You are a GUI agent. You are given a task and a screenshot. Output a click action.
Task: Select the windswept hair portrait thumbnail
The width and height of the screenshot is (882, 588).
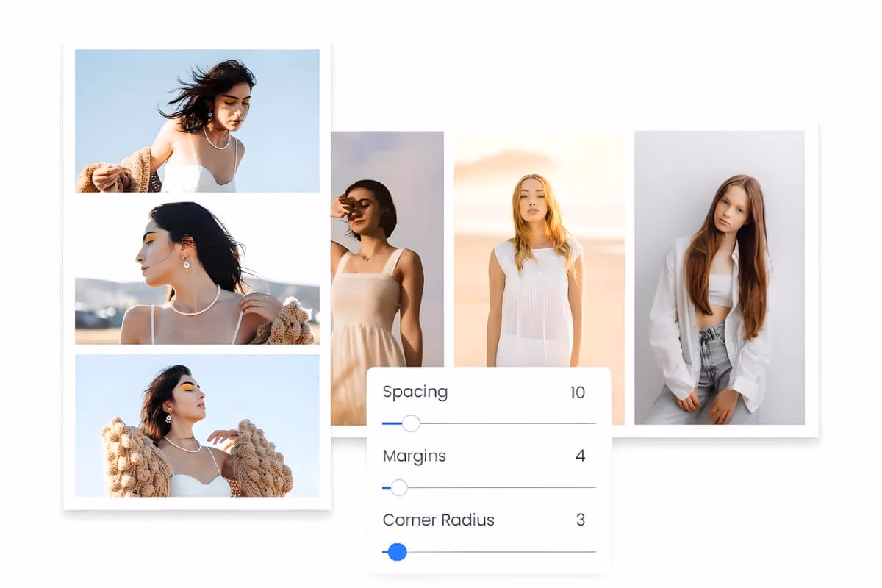tap(197, 121)
